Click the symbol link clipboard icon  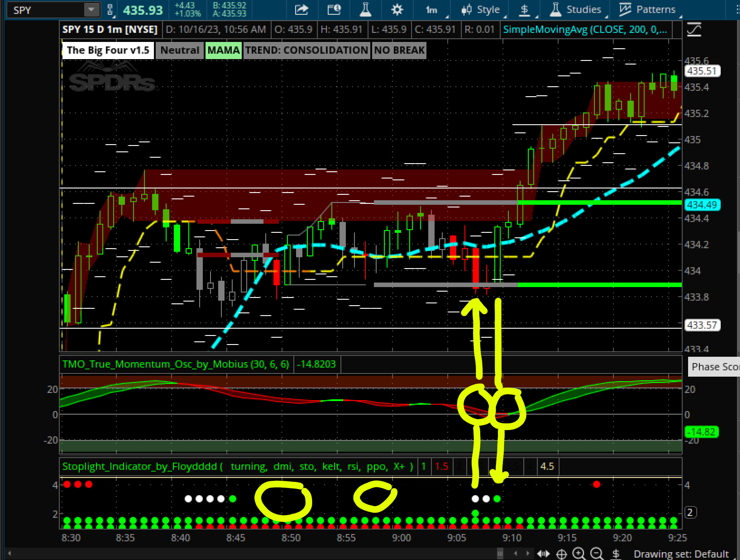pos(110,10)
